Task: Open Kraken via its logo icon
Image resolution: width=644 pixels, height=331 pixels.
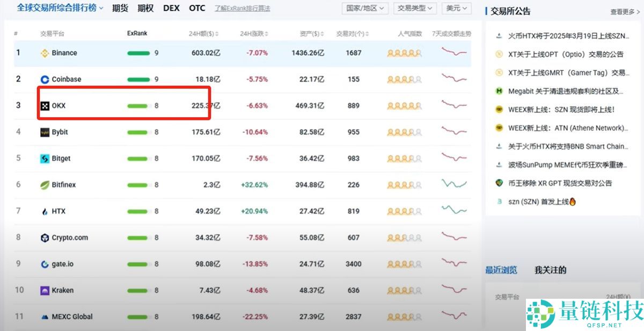Action: click(46, 290)
